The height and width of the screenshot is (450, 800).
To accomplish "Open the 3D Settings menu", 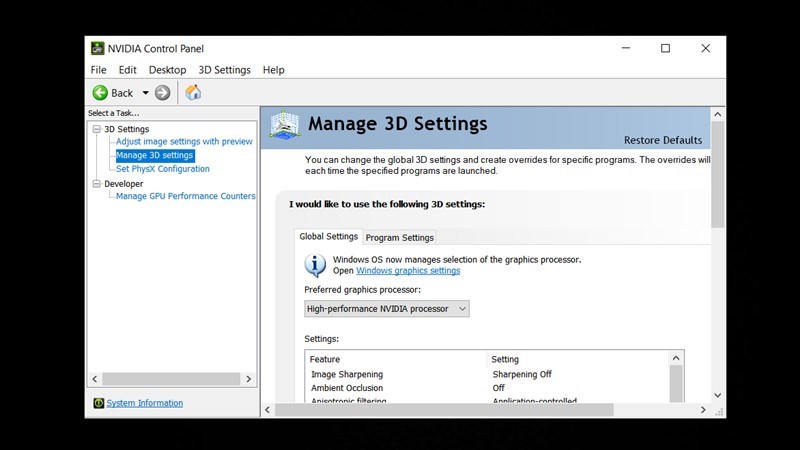I will pos(224,70).
